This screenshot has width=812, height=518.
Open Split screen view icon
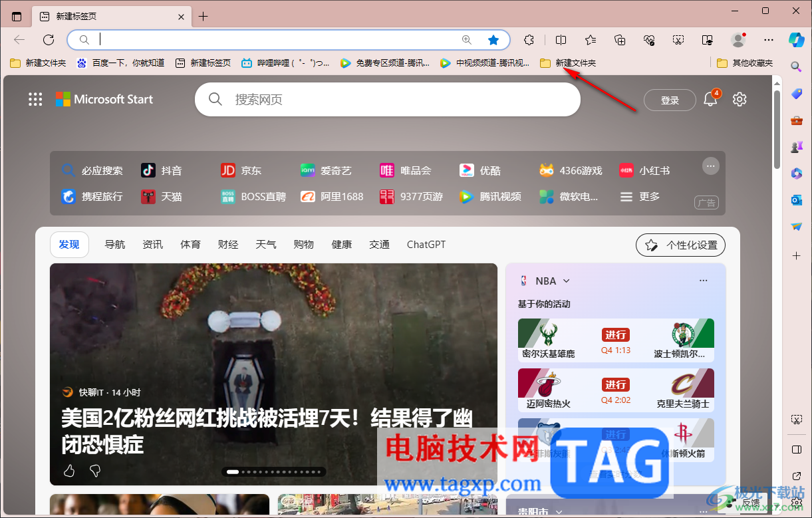[561, 40]
